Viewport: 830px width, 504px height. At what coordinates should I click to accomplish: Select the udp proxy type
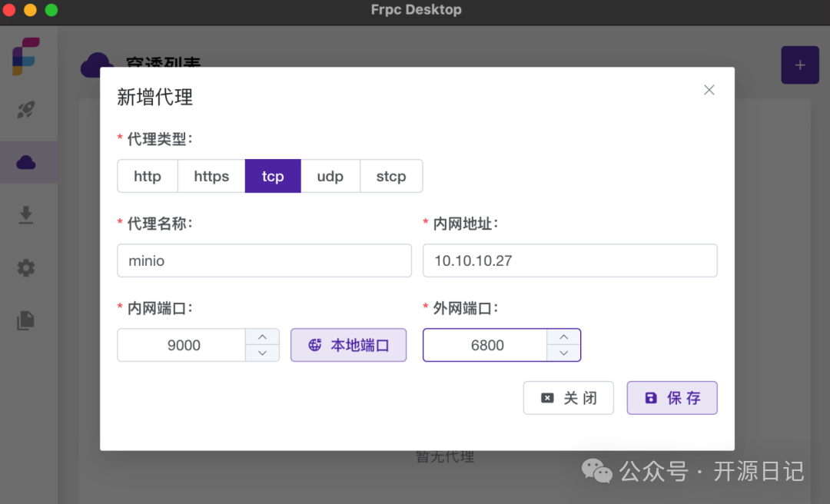pos(330,176)
